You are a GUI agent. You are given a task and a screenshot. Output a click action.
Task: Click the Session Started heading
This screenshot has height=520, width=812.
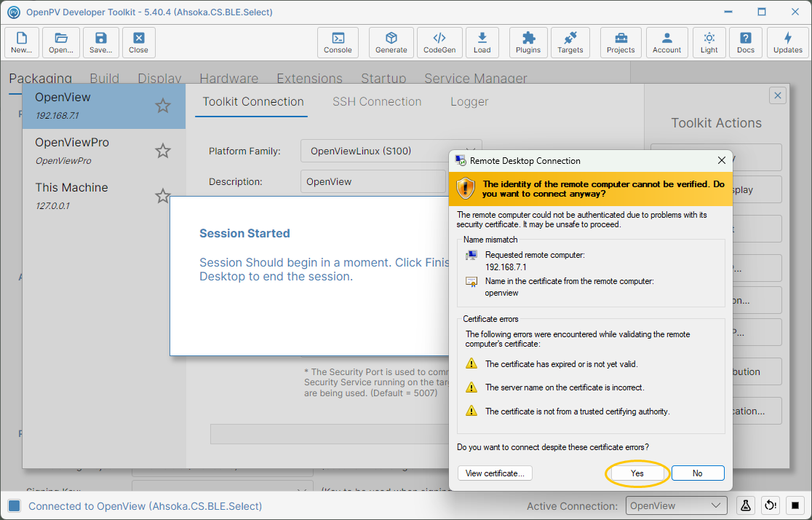point(244,233)
